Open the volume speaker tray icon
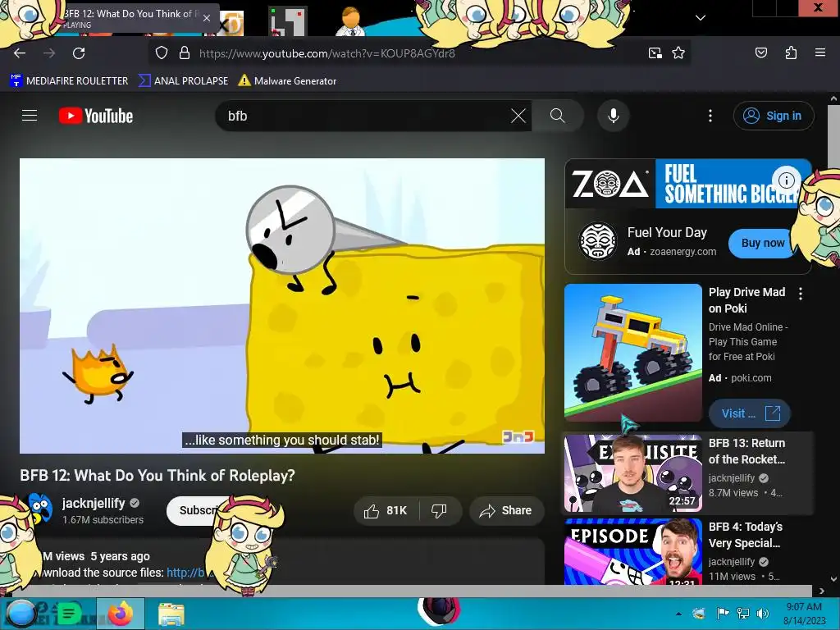This screenshot has height=630, width=840. click(763, 614)
